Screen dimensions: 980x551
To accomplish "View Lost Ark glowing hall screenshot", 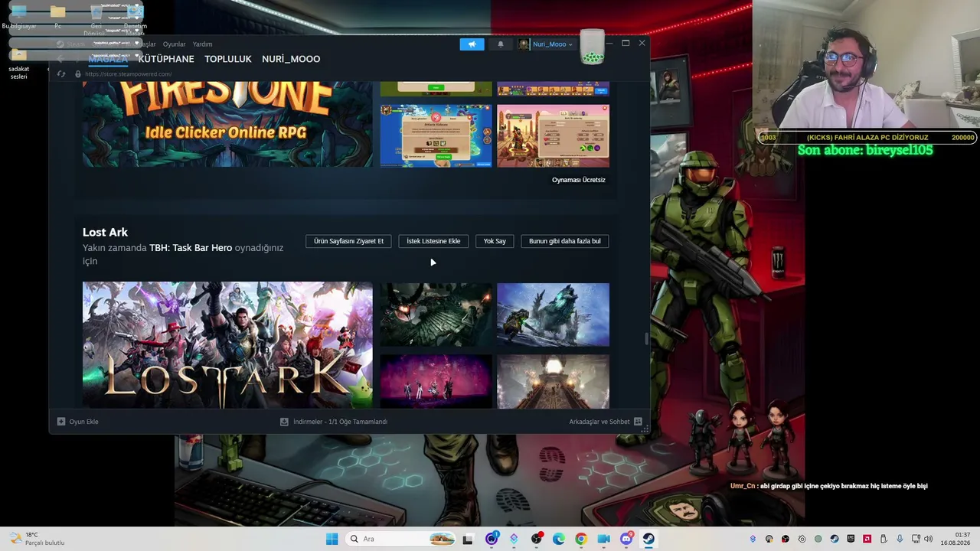I will click(x=554, y=381).
